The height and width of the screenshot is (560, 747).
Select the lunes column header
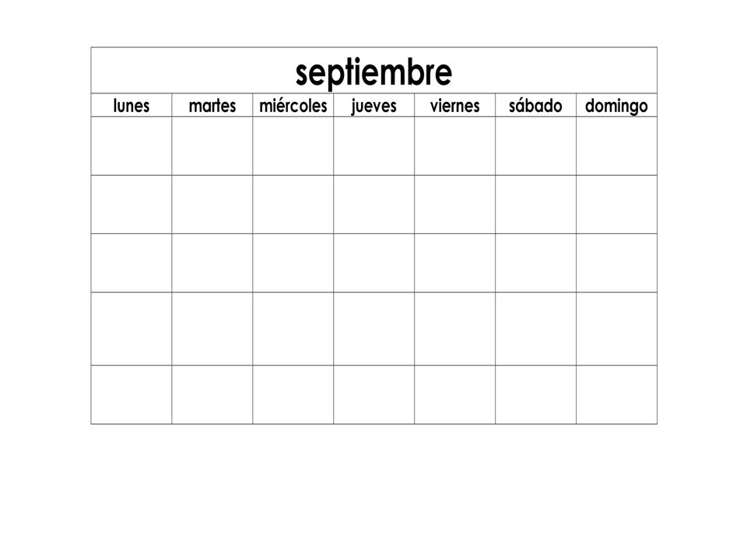pos(132,105)
